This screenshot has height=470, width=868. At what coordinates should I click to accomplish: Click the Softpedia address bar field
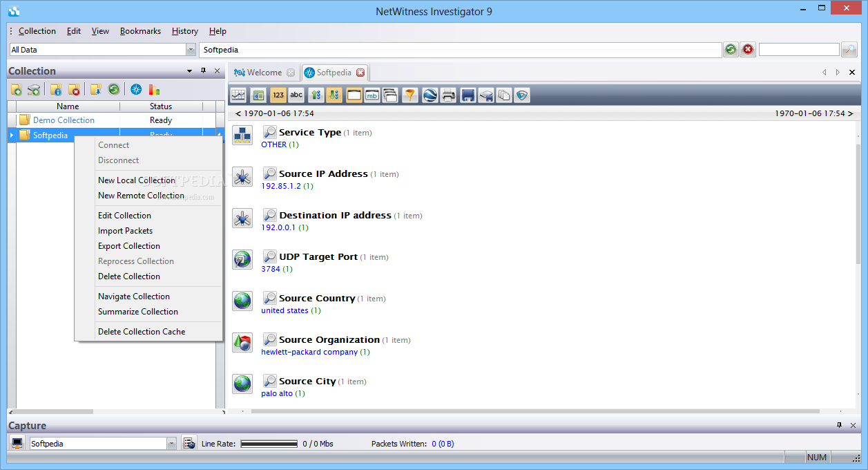tap(461, 50)
